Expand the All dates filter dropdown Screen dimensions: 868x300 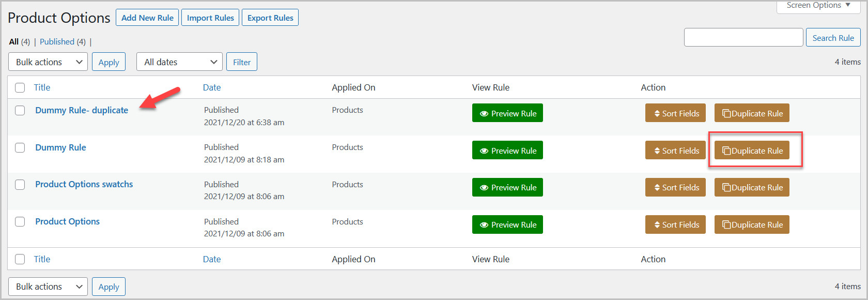(179, 62)
